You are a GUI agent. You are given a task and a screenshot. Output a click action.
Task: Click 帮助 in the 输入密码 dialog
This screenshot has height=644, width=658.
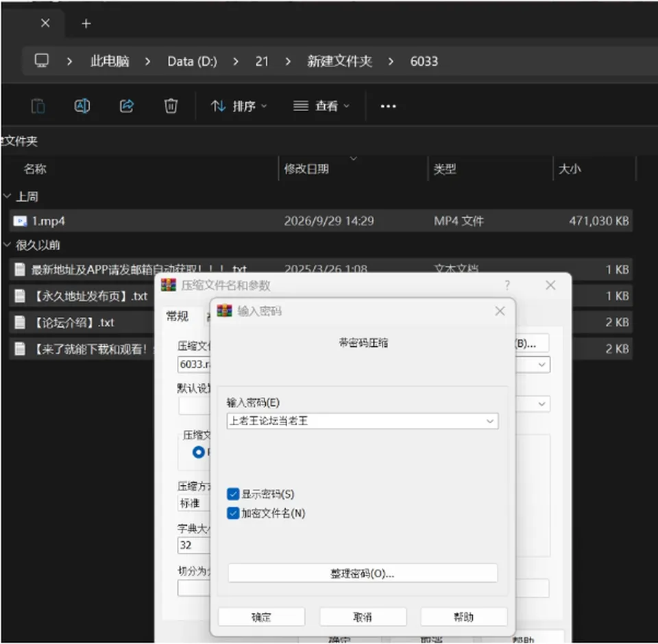coord(464,617)
